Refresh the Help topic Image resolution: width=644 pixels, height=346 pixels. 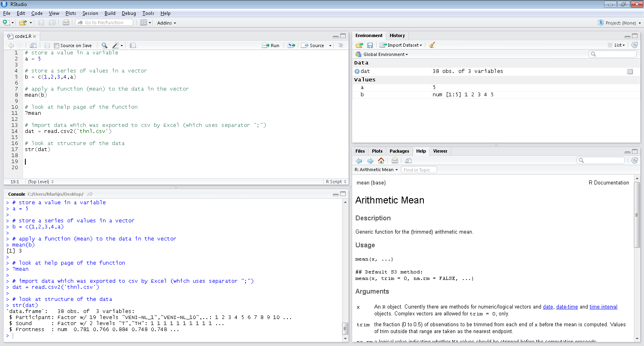point(635,160)
